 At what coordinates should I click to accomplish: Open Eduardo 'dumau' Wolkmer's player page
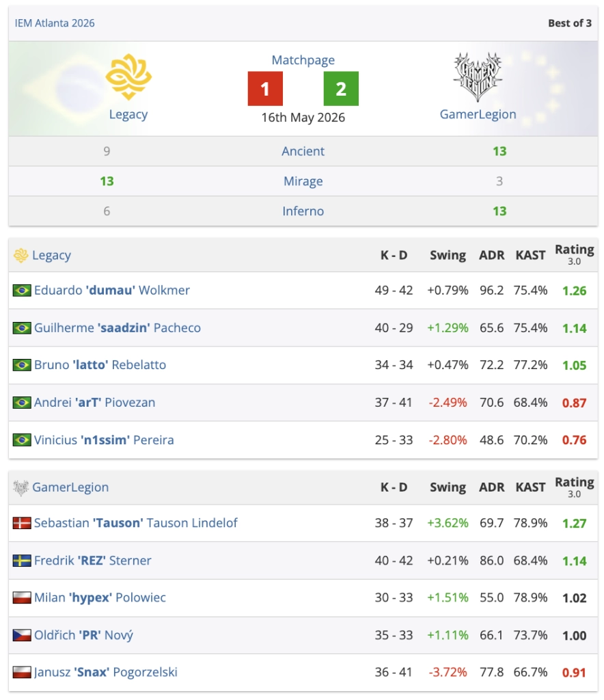pyautogui.click(x=112, y=290)
